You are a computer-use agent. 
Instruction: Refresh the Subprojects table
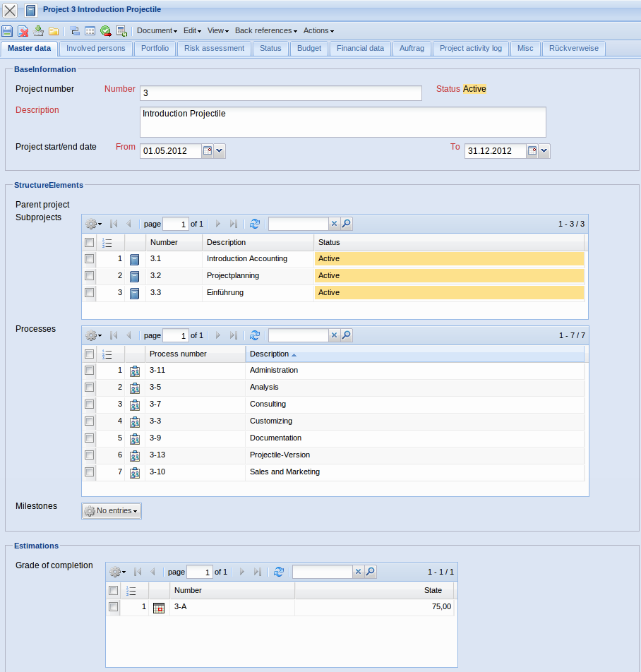pyautogui.click(x=255, y=224)
